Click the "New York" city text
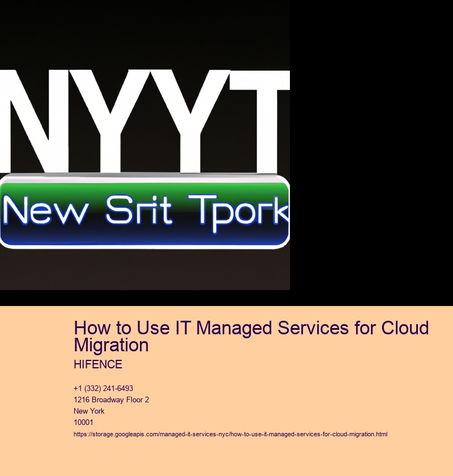The height and width of the screenshot is (476, 453). (89, 411)
